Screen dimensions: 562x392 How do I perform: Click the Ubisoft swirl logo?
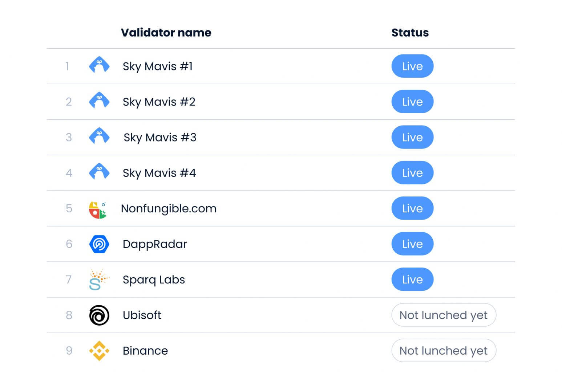[99, 315]
